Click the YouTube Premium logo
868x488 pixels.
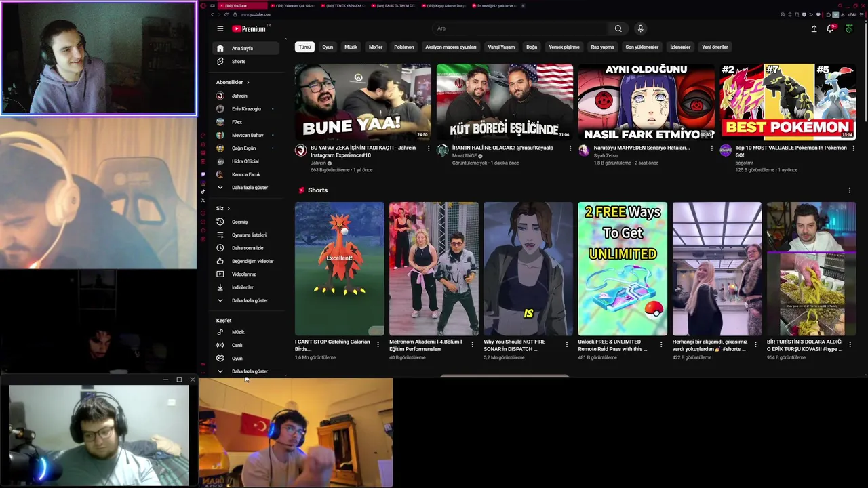250,28
